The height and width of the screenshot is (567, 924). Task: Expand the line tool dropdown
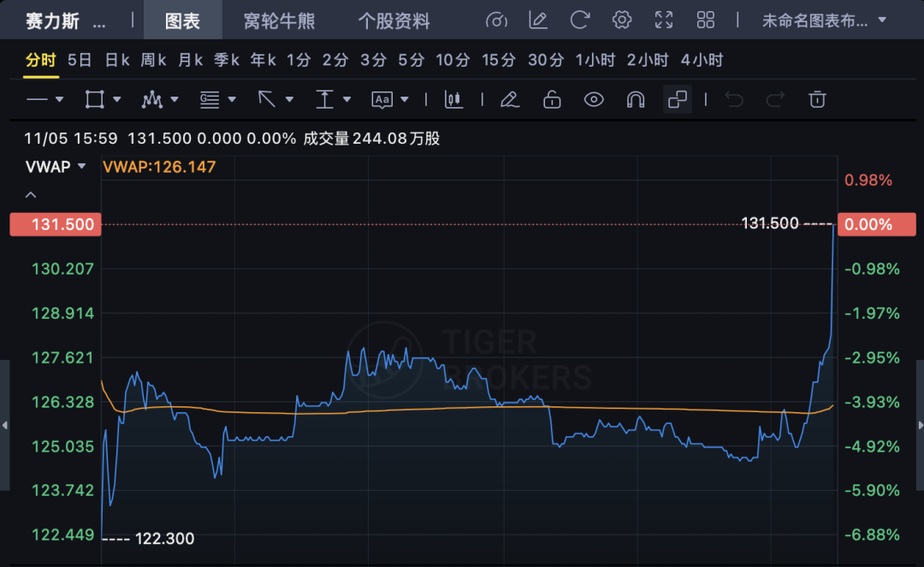[x=44, y=100]
